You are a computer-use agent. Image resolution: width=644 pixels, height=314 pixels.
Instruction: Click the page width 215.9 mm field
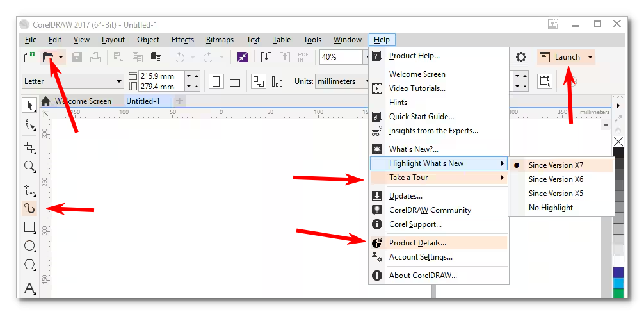click(x=161, y=76)
